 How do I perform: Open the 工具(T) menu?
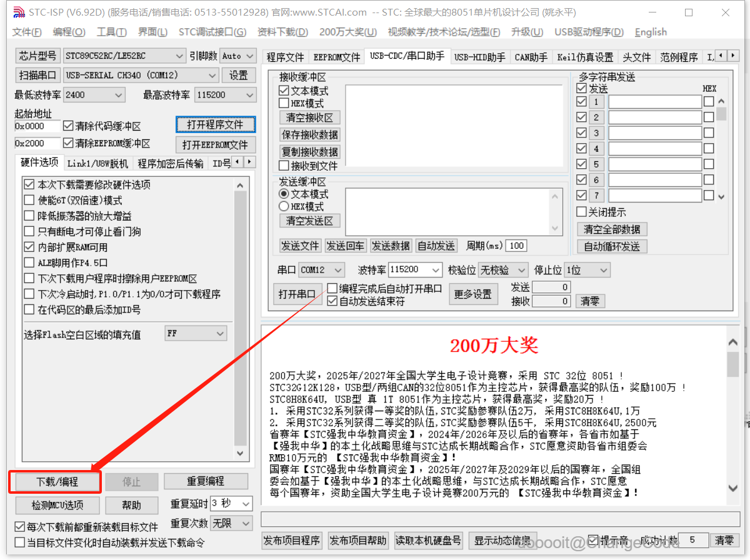pos(111,32)
